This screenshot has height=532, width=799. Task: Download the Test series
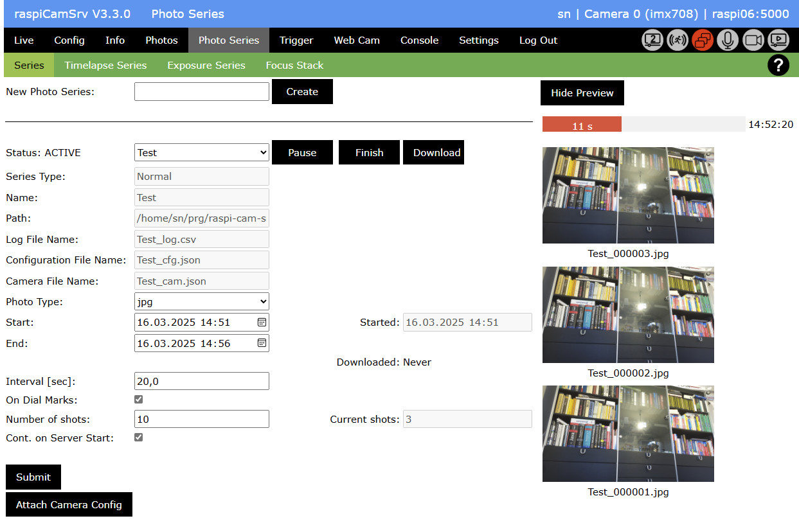[434, 152]
